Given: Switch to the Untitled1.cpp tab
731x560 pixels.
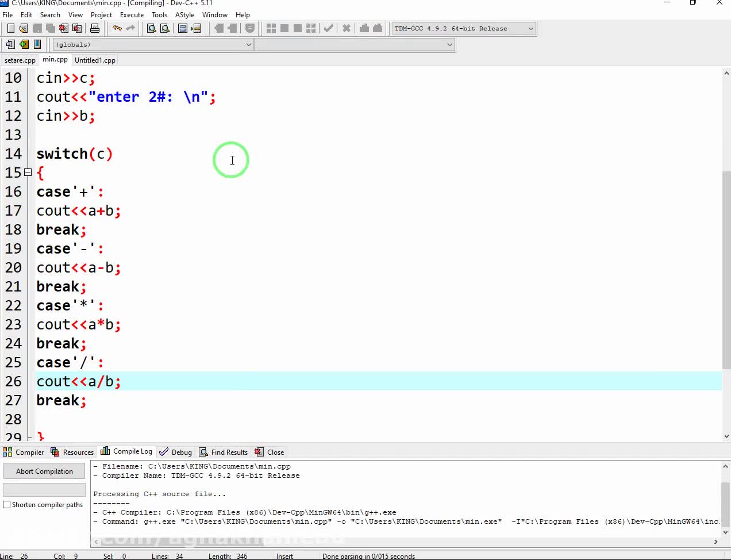Looking at the screenshot, I should coord(95,60).
